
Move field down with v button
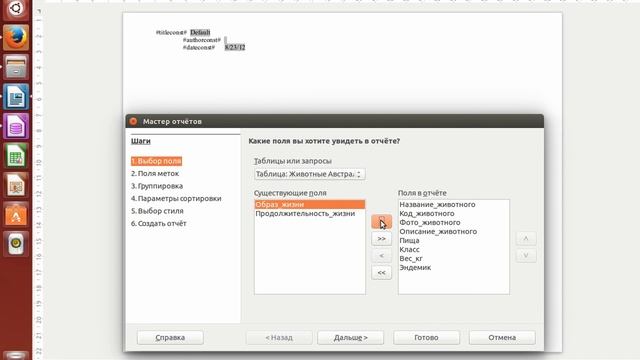(526, 256)
